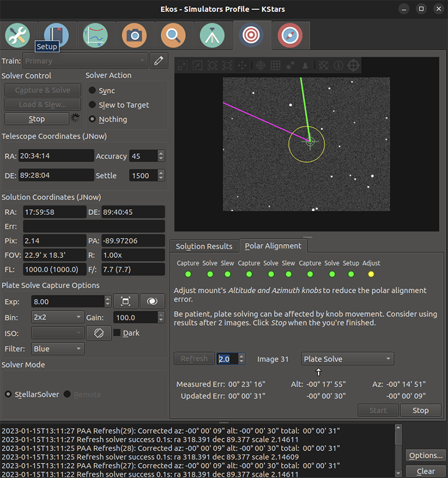
Task: Switch to the Solution Results tab
Action: [204, 246]
